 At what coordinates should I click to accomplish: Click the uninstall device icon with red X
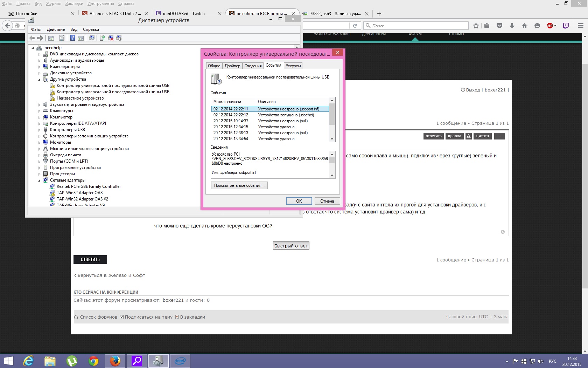pos(111,38)
